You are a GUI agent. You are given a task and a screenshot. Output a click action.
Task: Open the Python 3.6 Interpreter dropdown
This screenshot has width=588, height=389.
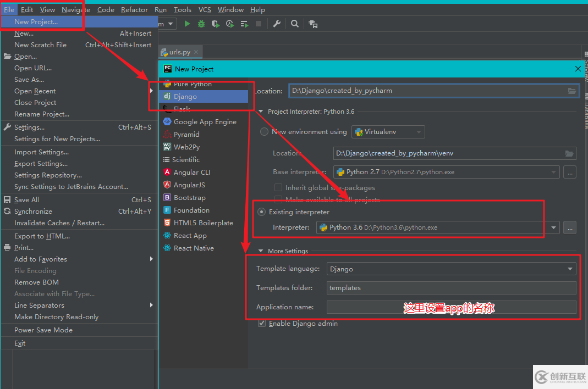[x=438, y=227]
